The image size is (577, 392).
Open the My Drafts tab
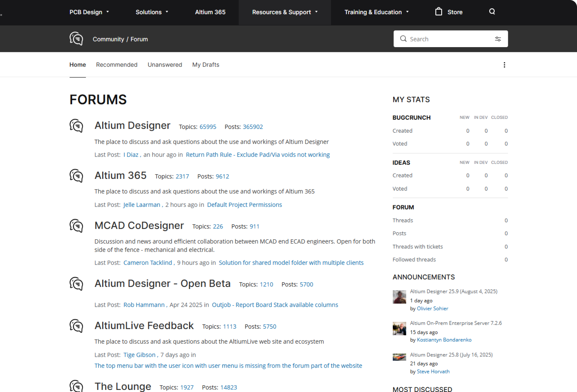[206, 65]
